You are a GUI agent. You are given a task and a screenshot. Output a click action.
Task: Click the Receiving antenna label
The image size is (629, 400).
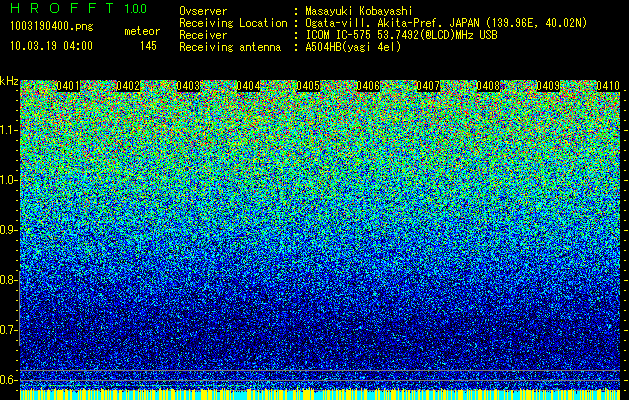(x=230, y=47)
